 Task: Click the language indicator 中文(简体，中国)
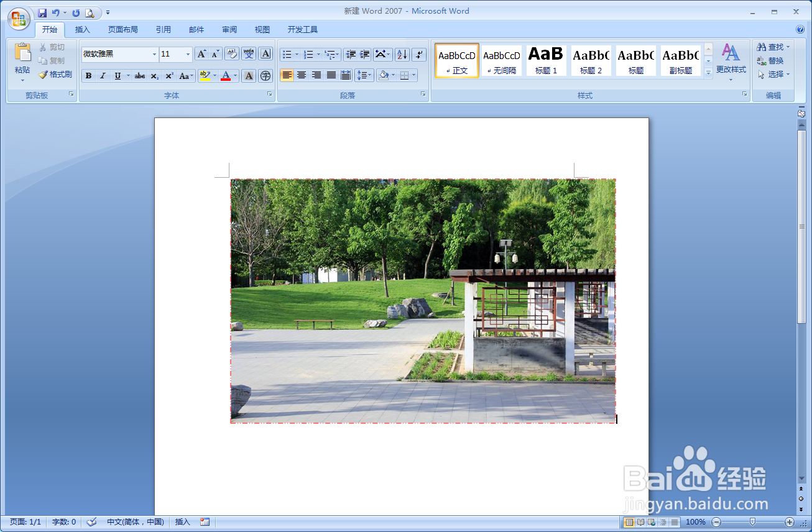coord(135,522)
